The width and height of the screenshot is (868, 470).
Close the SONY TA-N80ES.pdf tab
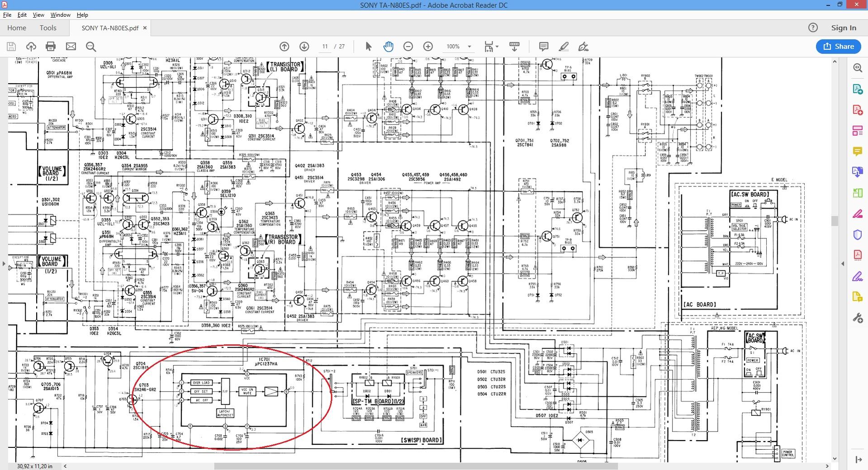(x=145, y=28)
